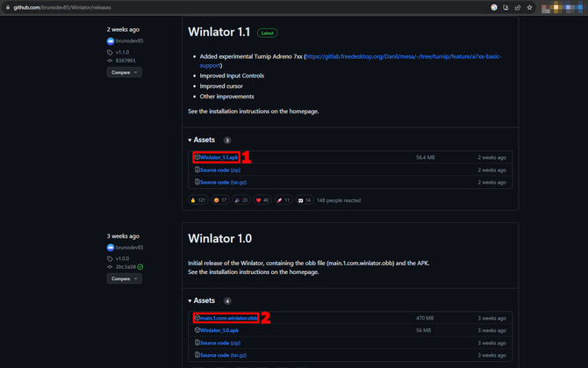The width and height of the screenshot is (588, 368).
Task: Open brunodev85 profile link for 1.0 release
Action: pyautogui.click(x=129, y=248)
